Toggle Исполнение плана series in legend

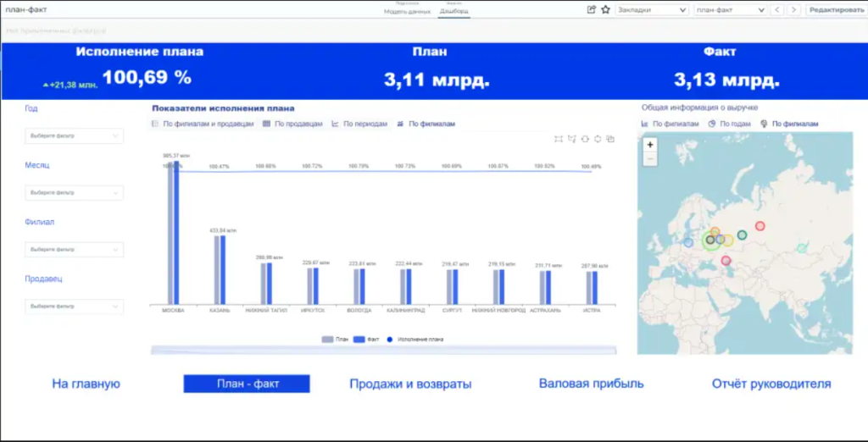[415, 339]
